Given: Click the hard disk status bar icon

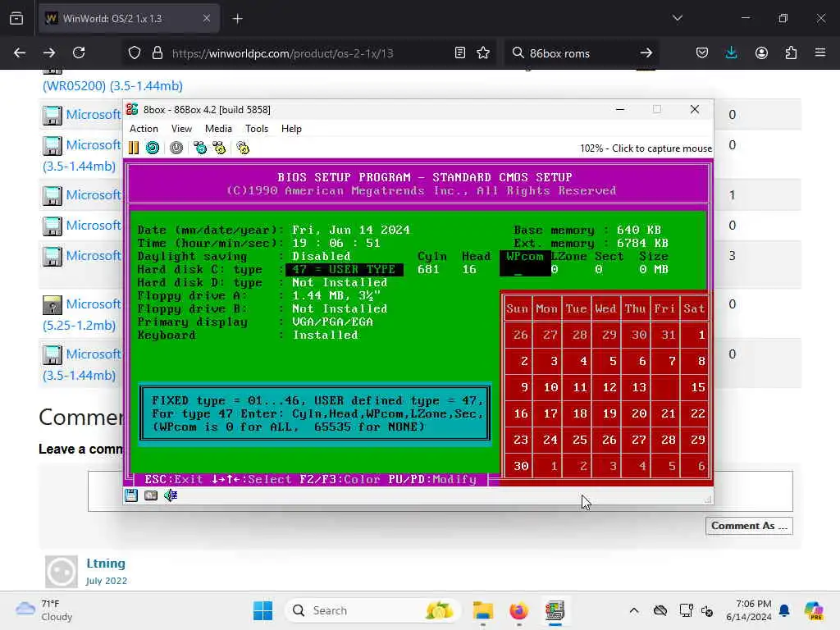Looking at the screenshot, I should coord(151,495).
